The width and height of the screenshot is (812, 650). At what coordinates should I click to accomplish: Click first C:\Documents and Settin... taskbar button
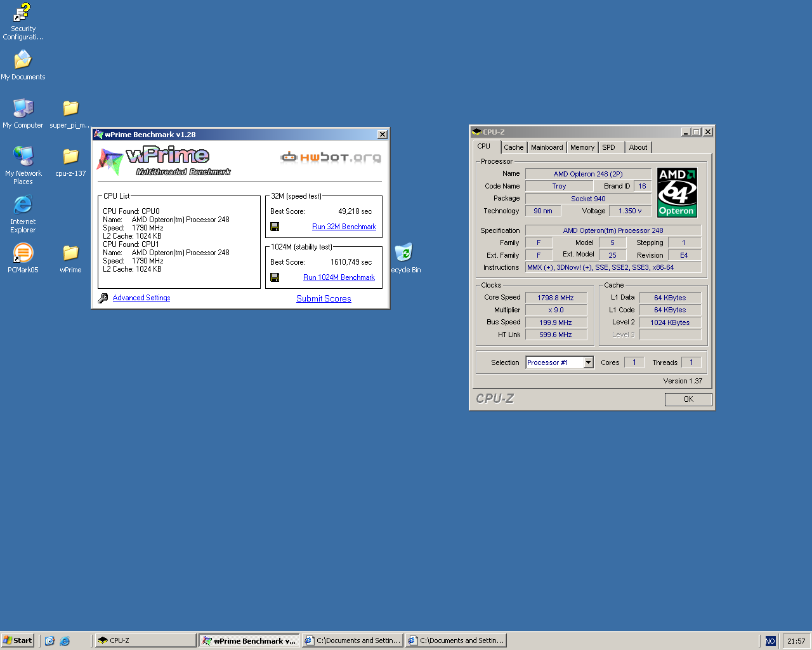353,640
